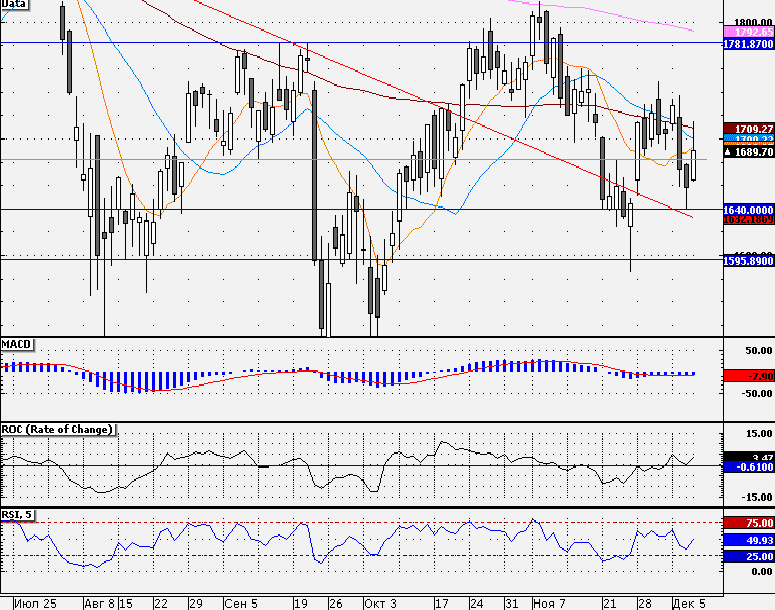This screenshot has width=775, height=610.
Task: Click the Июл 25 date label
Action: [x=35, y=604]
